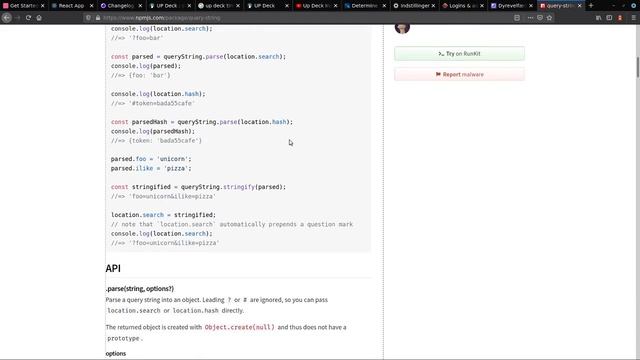Close the React App tab
Viewport: 640px width, 360px height.
coord(91,6)
